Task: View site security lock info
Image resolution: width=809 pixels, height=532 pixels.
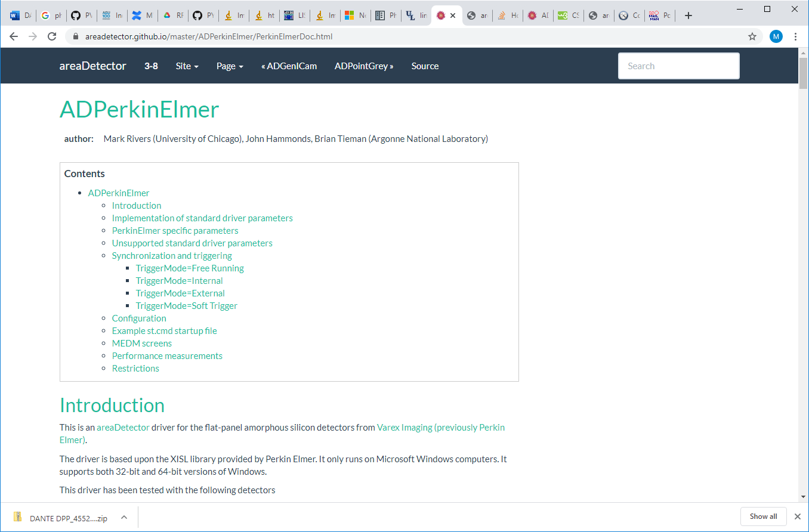Action: [75, 36]
